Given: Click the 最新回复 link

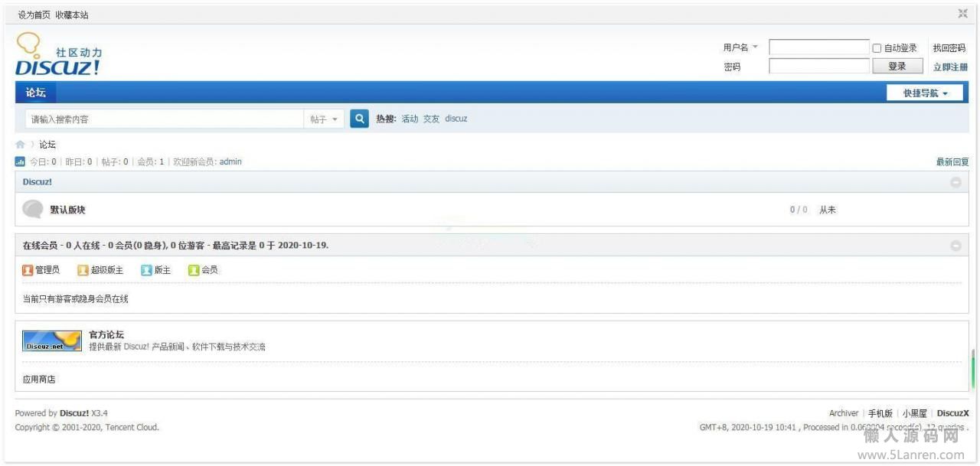Looking at the screenshot, I should (952, 162).
